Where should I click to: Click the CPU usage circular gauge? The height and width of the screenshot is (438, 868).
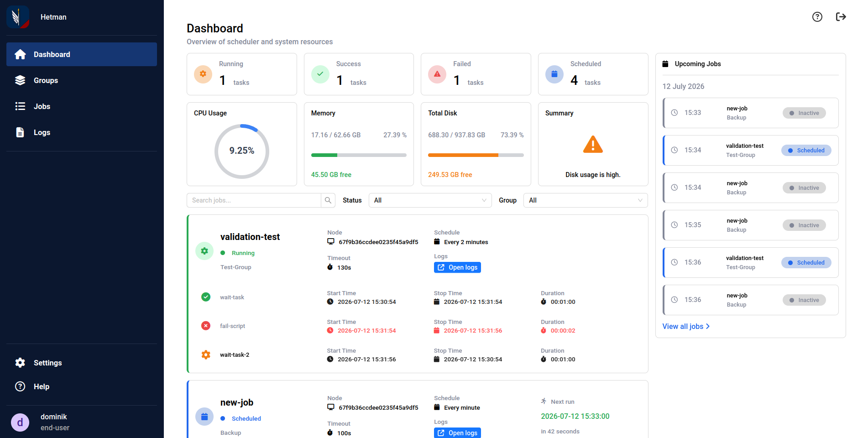[242, 151]
